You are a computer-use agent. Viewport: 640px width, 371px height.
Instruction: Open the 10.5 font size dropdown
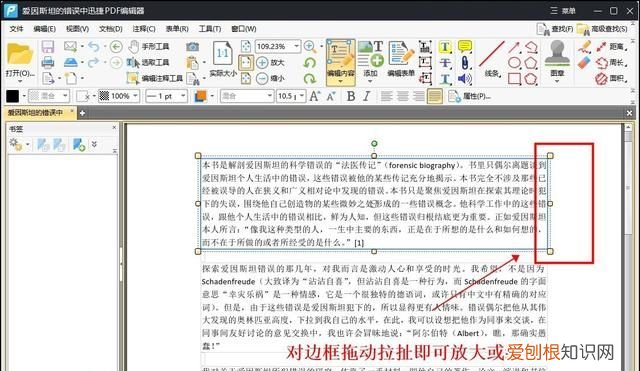pos(302,96)
